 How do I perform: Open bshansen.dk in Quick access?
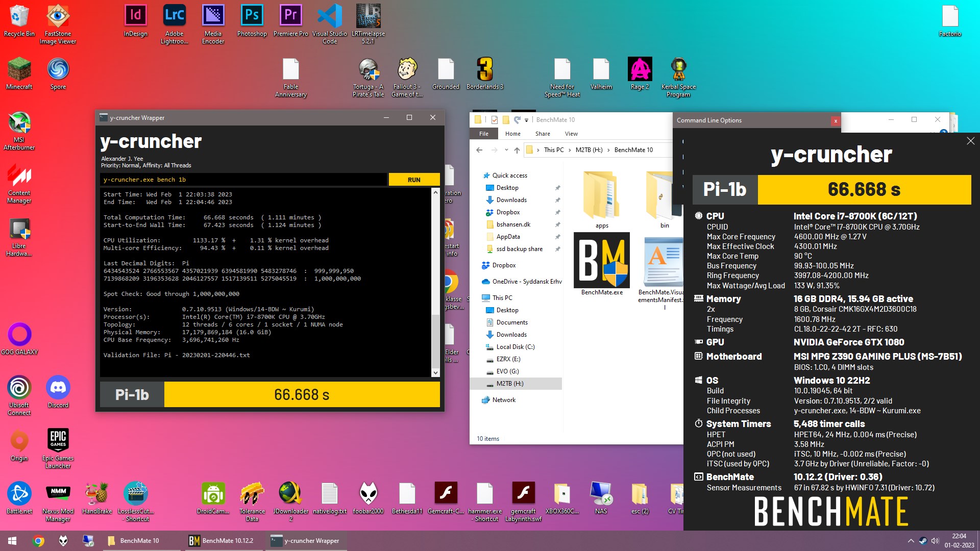pos(513,224)
